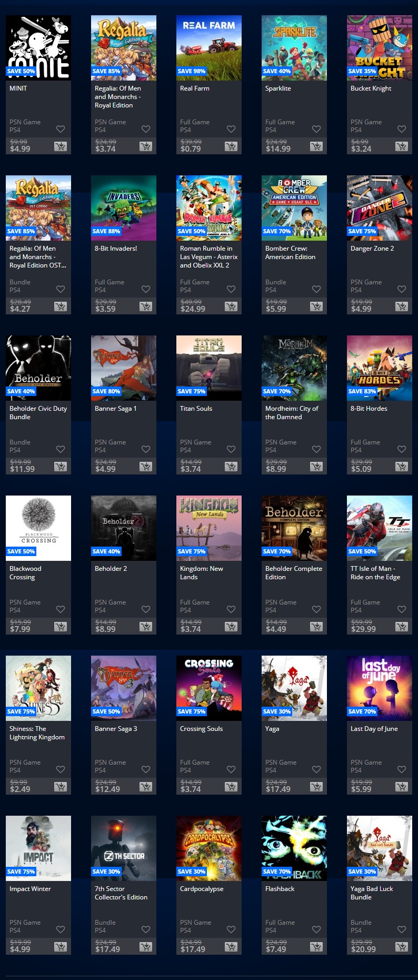Add Real Farm to cart
Image resolution: width=418 pixels, height=980 pixels.
click(231, 146)
